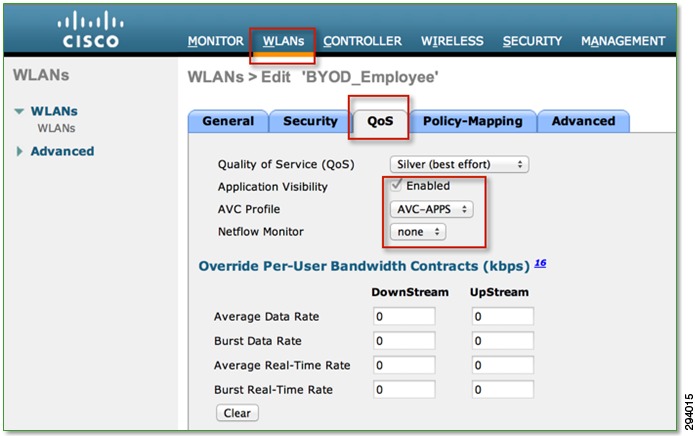Toggle Application Visibility Enabled checkbox
The height and width of the screenshot is (436, 695).
[x=396, y=185]
